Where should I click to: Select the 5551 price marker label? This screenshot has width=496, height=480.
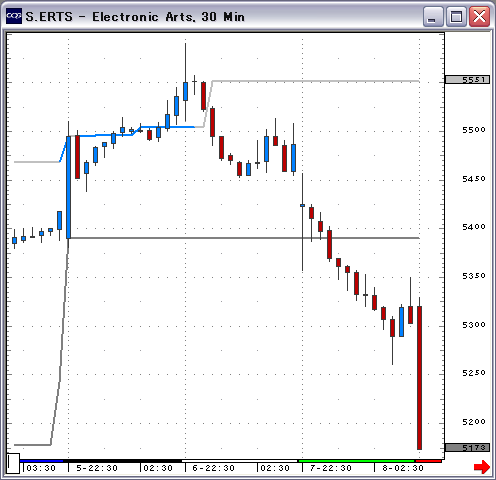tap(468, 80)
